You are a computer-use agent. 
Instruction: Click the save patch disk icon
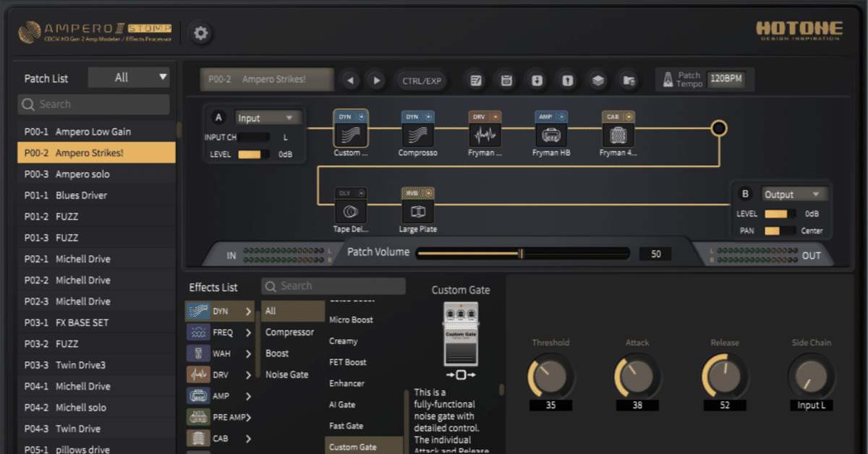[x=506, y=80]
